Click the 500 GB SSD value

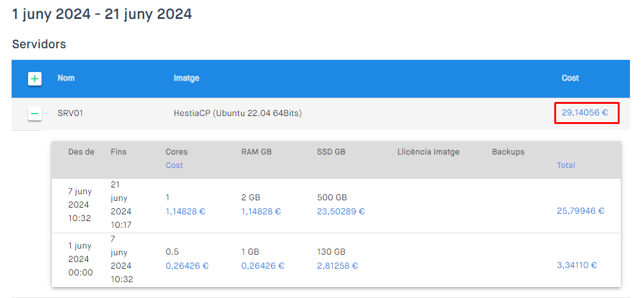pyautogui.click(x=332, y=198)
